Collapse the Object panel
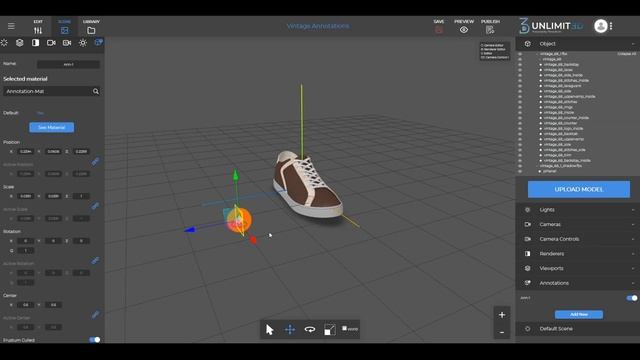The height and width of the screenshot is (360, 640). 633,44
